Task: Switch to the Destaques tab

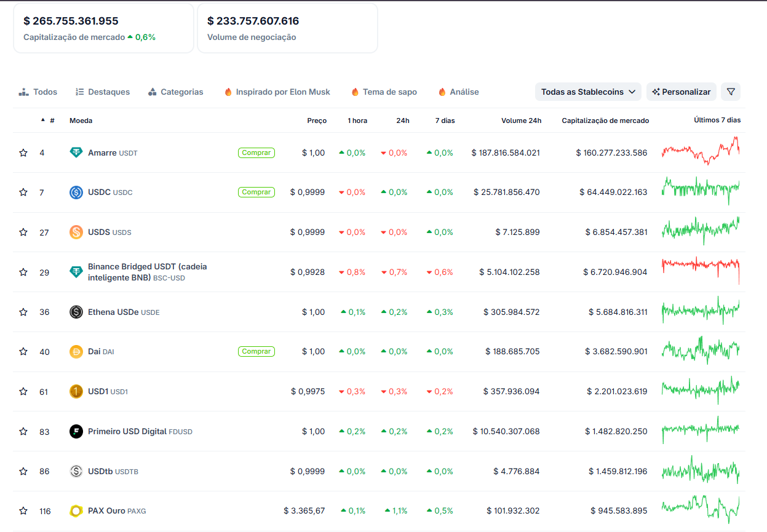Action: (103, 92)
